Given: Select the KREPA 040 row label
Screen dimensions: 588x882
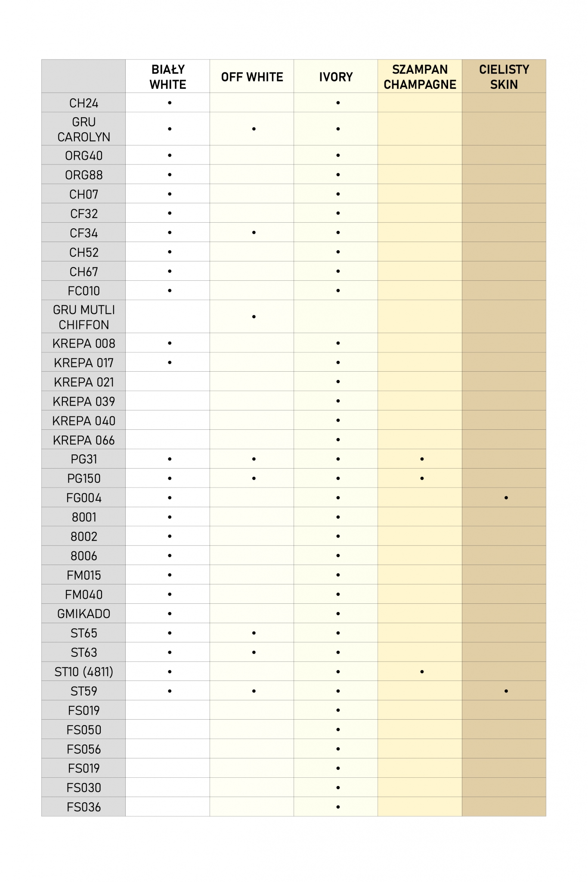Looking at the screenshot, I should coord(84,421).
